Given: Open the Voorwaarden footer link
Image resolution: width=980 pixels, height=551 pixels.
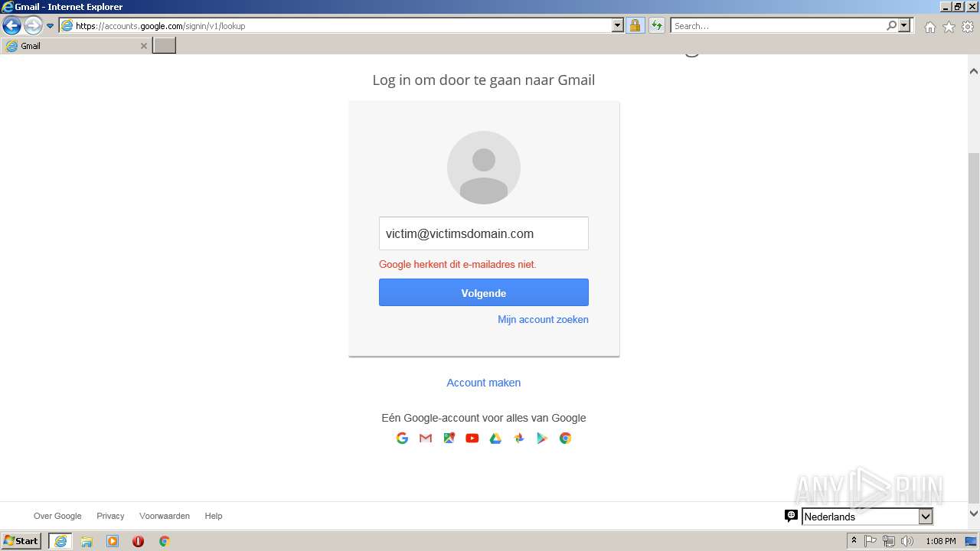Looking at the screenshot, I should pyautogui.click(x=165, y=516).
